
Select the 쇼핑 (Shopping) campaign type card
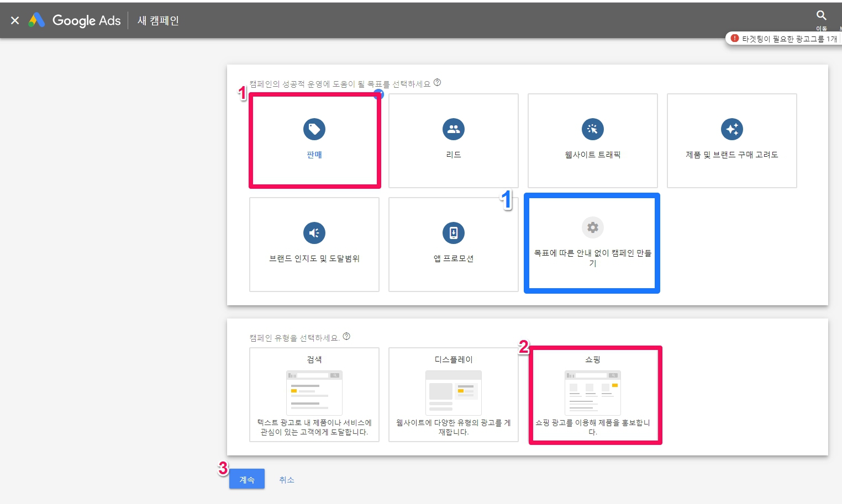593,394
